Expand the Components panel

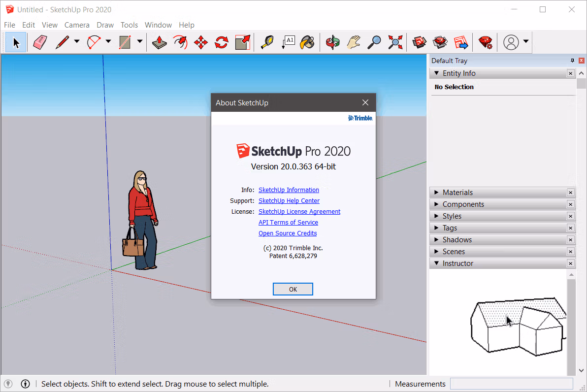pyautogui.click(x=436, y=204)
